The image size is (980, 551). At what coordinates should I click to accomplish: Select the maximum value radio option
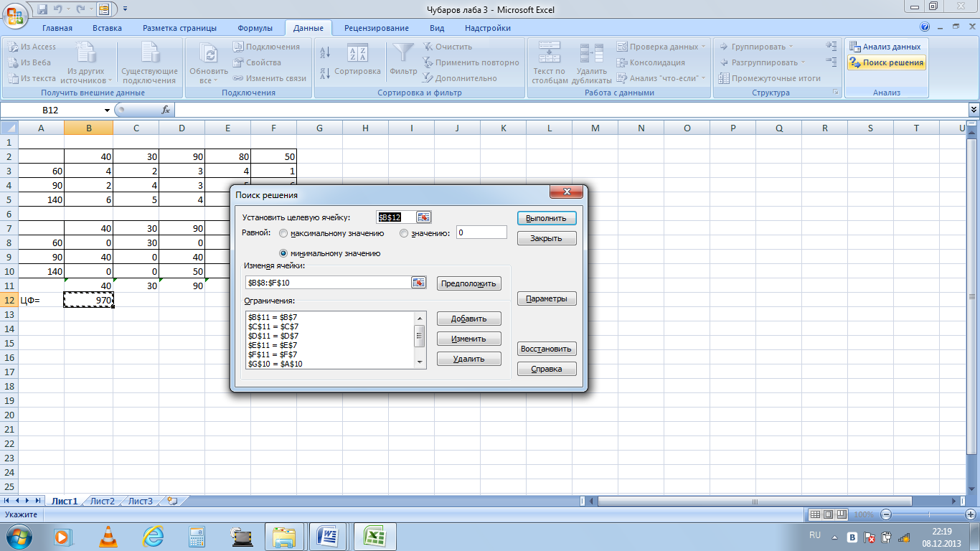point(283,233)
